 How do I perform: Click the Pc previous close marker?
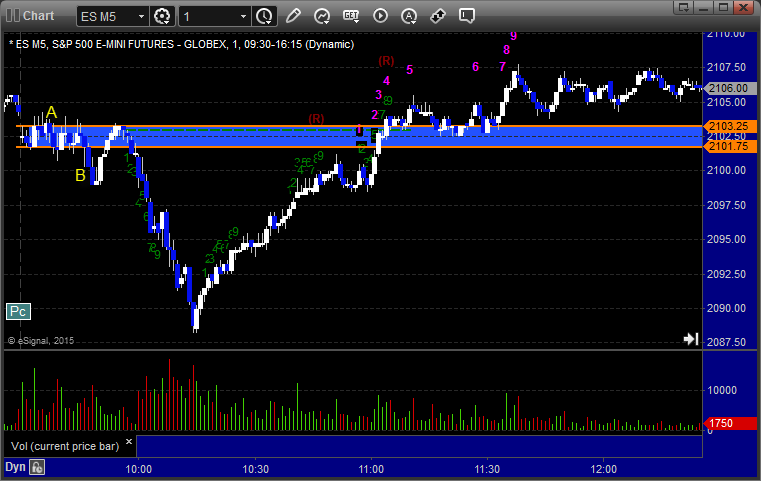[18, 312]
